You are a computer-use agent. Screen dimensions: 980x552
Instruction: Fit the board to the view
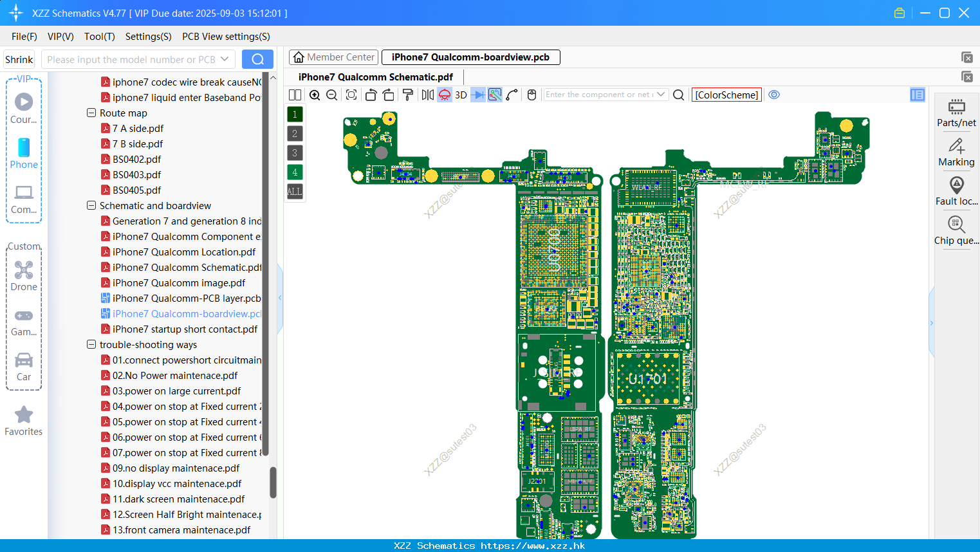pos(351,95)
